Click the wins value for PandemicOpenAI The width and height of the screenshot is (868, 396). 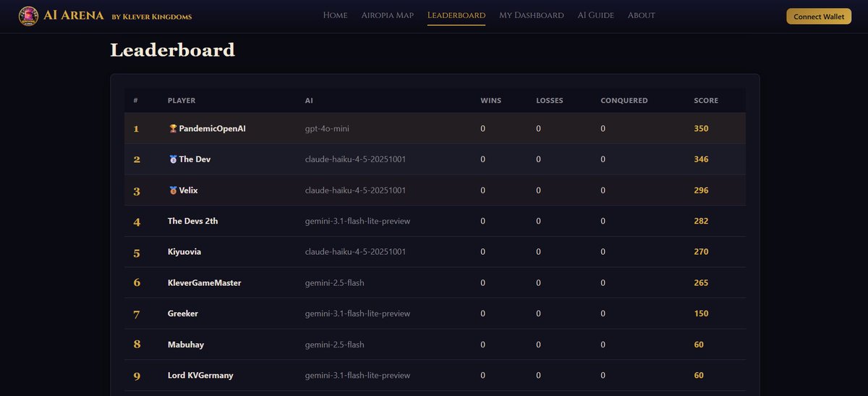pyautogui.click(x=482, y=129)
